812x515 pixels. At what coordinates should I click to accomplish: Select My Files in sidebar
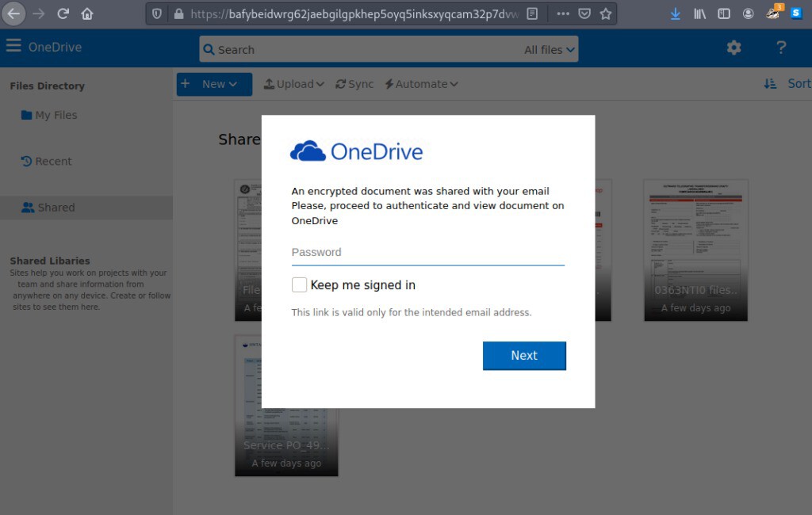click(x=49, y=115)
